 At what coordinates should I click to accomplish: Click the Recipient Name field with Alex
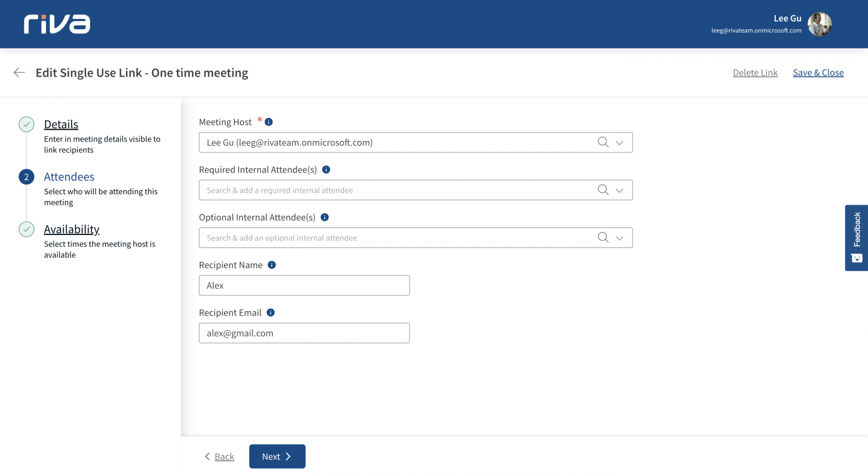pos(304,285)
